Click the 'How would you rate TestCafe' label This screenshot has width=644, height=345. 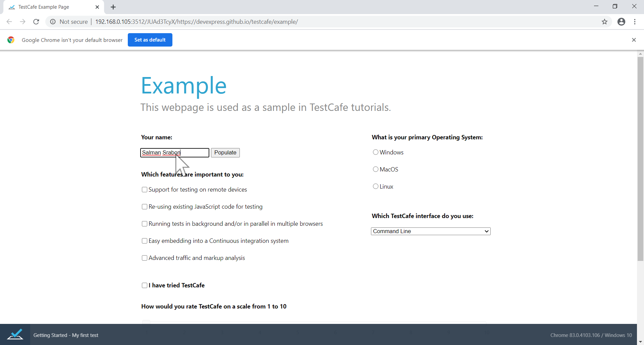[x=214, y=306]
